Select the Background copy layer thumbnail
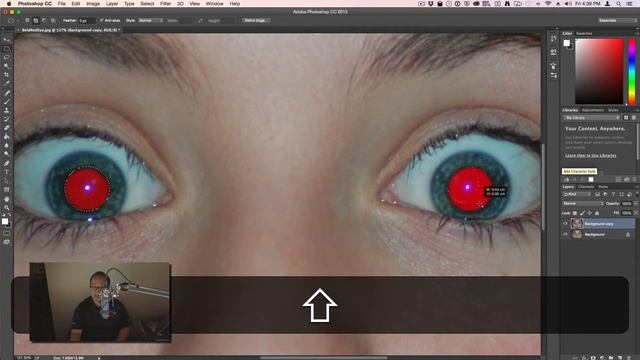640x360 pixels. 576,224
